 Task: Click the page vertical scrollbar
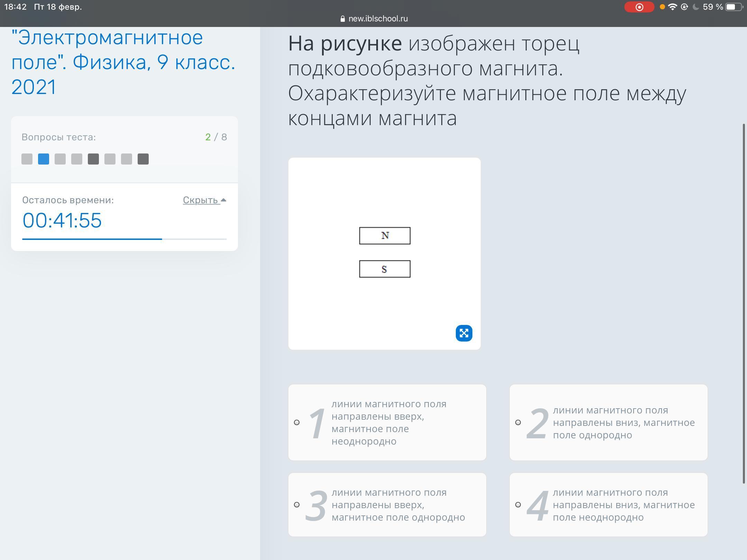(x=744, y=304)
